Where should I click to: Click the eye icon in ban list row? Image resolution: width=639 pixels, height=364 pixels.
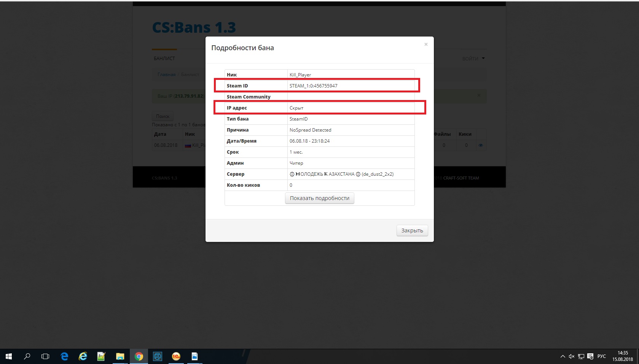[481, 145]
